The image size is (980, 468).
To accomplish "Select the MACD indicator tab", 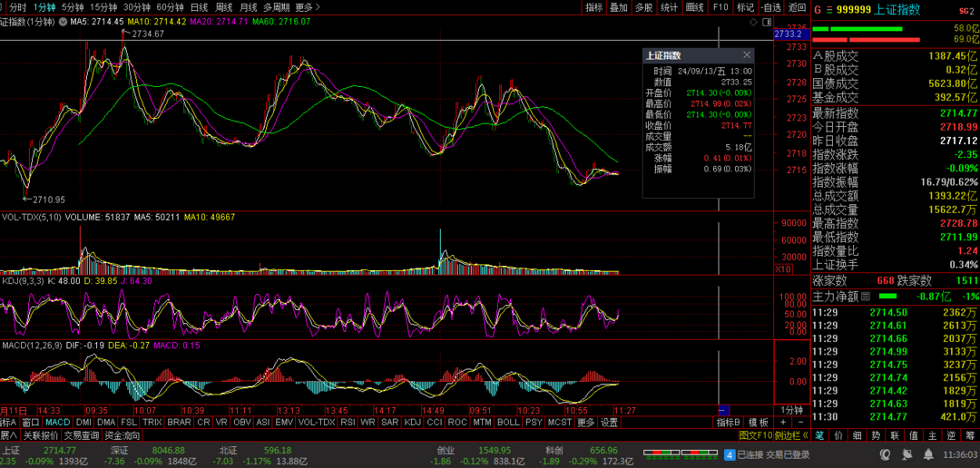I will pyautogui.click(x=57, y=423).
